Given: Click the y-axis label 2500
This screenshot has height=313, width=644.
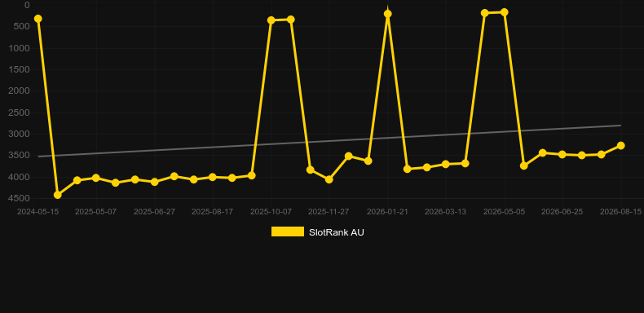Looking at the screenshot, I should point(20,112).
